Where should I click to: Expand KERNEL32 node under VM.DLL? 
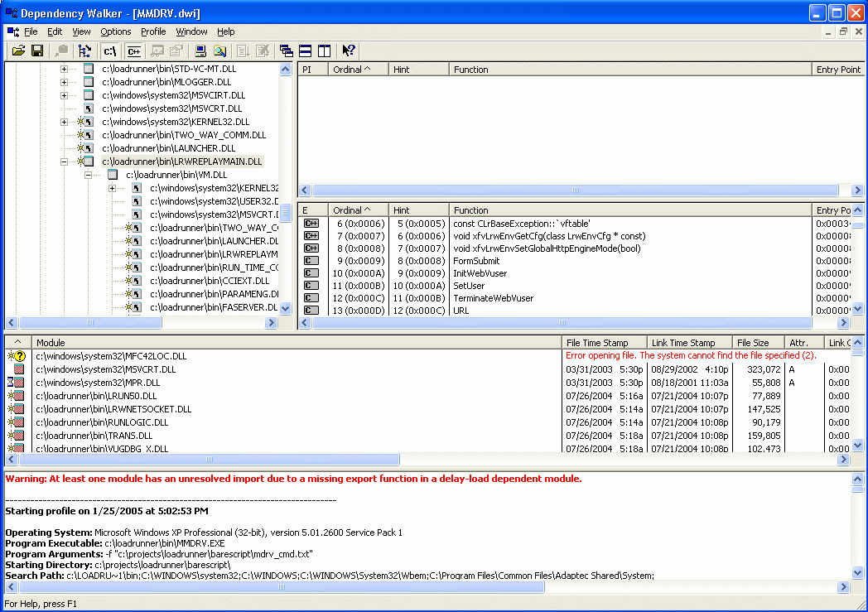coord(113,189)
